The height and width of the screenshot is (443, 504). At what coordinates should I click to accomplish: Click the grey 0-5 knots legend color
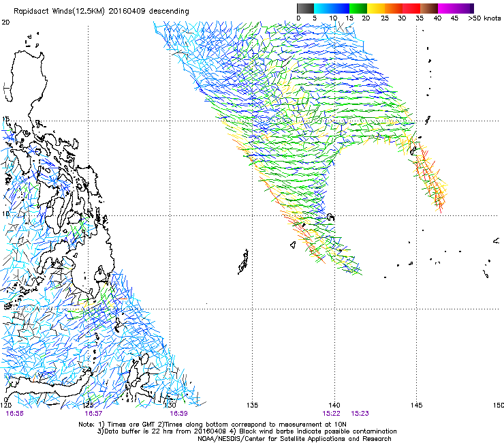coord(305,8)
